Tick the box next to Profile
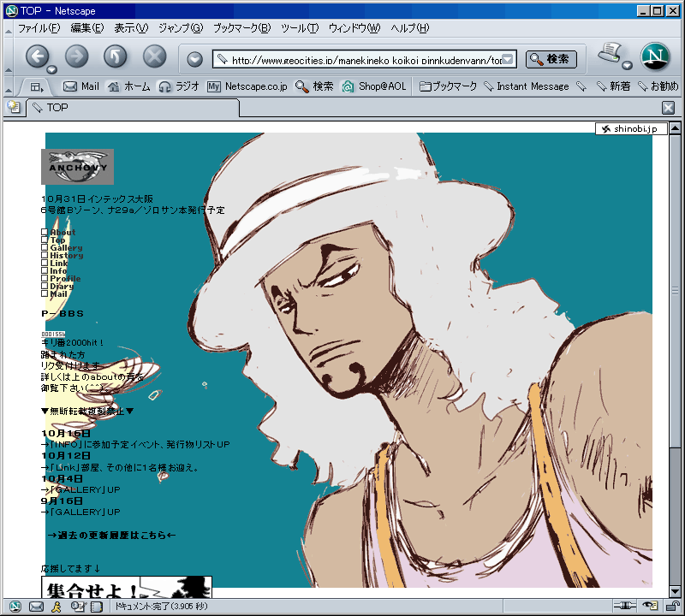The height and width of the screenshot is (616, 685). 45,278
